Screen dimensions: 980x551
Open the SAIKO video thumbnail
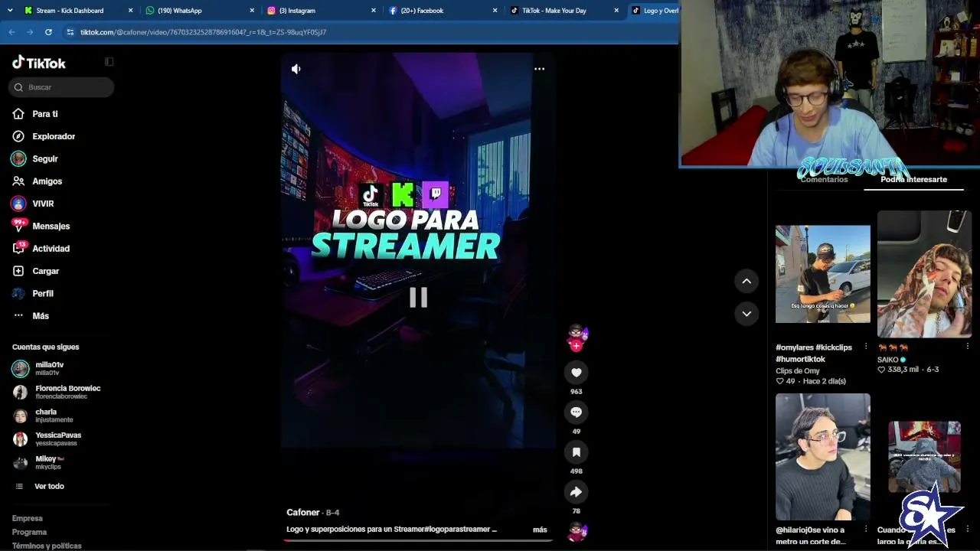click(x=924, y=274)
